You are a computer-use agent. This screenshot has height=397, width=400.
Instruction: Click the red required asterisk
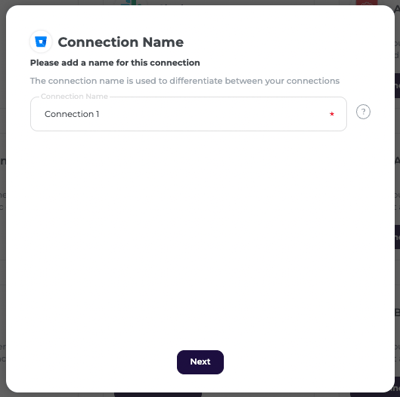click(332, 114)
